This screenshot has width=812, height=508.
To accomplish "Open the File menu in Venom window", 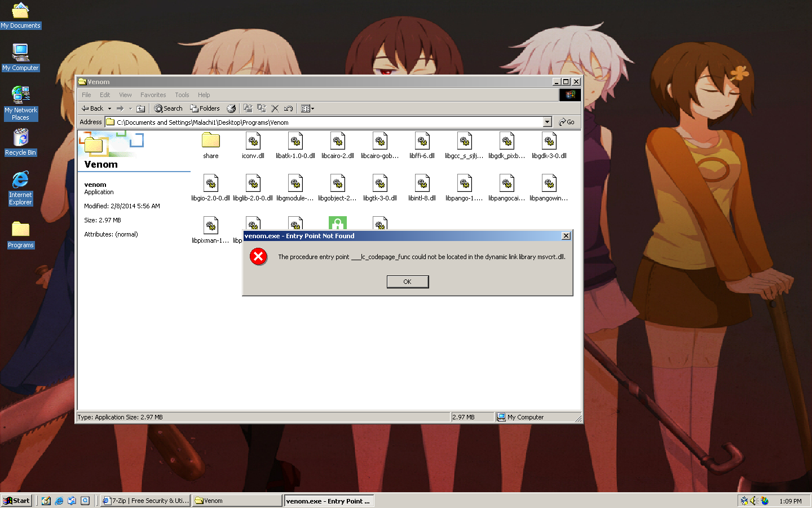I will [x=86, y=95].
